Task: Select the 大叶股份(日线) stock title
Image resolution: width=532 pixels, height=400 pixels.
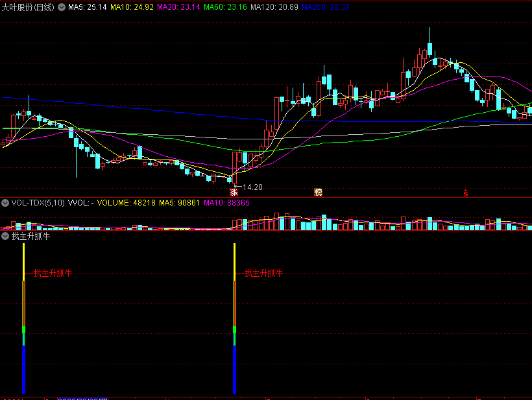Action: [x=28, y=7]
